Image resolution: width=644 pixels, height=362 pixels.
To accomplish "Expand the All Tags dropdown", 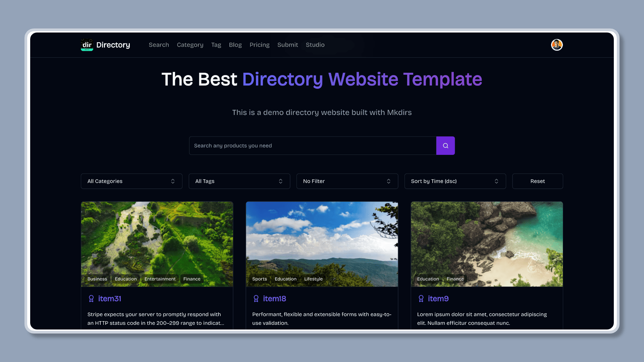I will coord(239,181).
